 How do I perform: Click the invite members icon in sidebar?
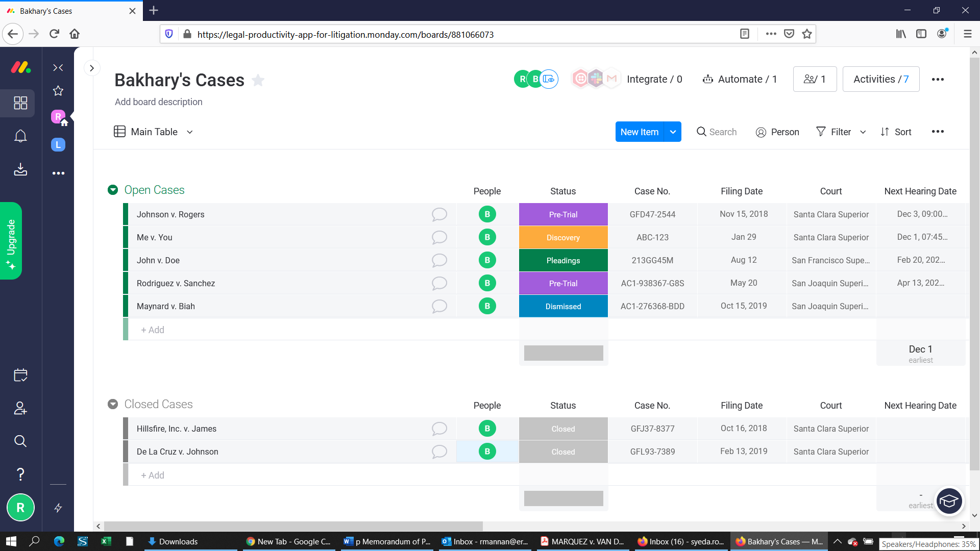click(20, 408)
